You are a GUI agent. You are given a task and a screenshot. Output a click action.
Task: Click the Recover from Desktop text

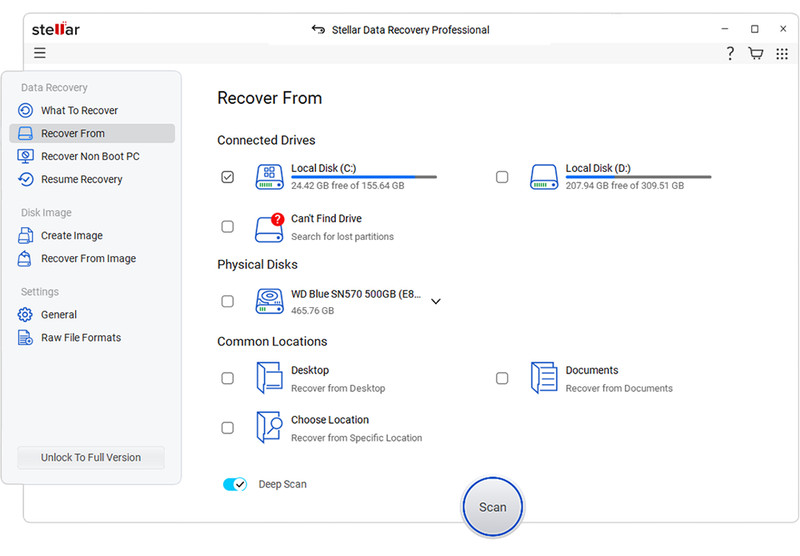[x=338, y=388]
